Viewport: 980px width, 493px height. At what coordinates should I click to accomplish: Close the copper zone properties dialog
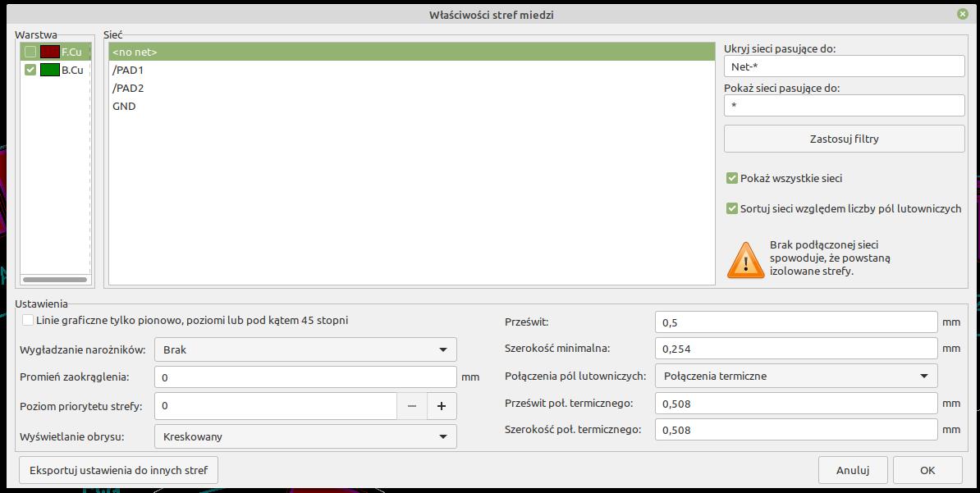(962, 15)
